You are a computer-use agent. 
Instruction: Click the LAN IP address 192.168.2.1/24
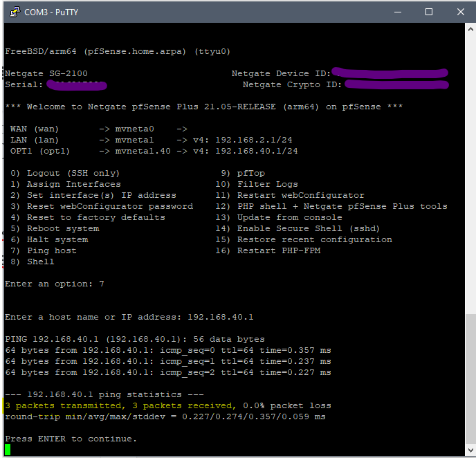[257, 140]
